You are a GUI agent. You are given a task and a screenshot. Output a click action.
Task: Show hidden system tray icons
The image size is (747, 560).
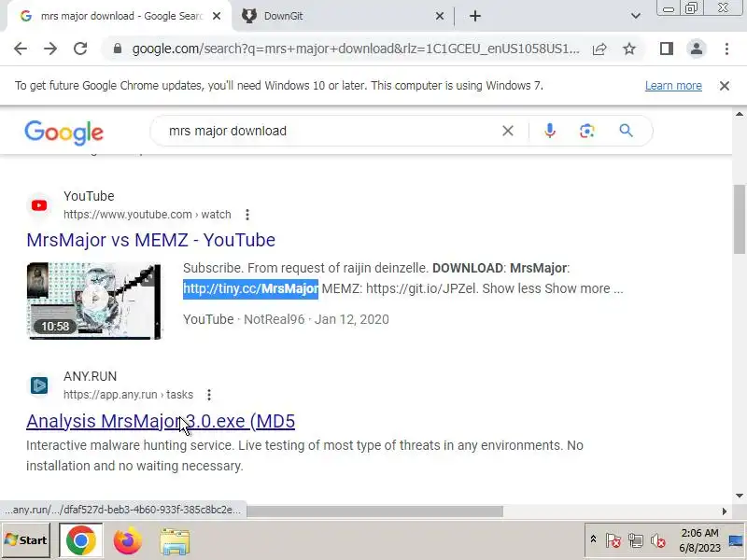pos(593,539)
